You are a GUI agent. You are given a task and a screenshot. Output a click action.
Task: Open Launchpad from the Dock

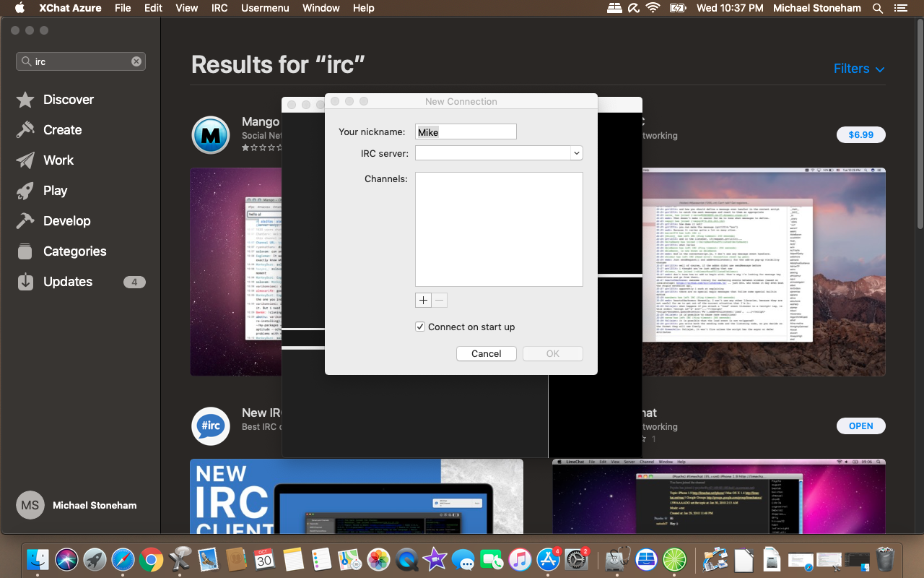[95, 559]
